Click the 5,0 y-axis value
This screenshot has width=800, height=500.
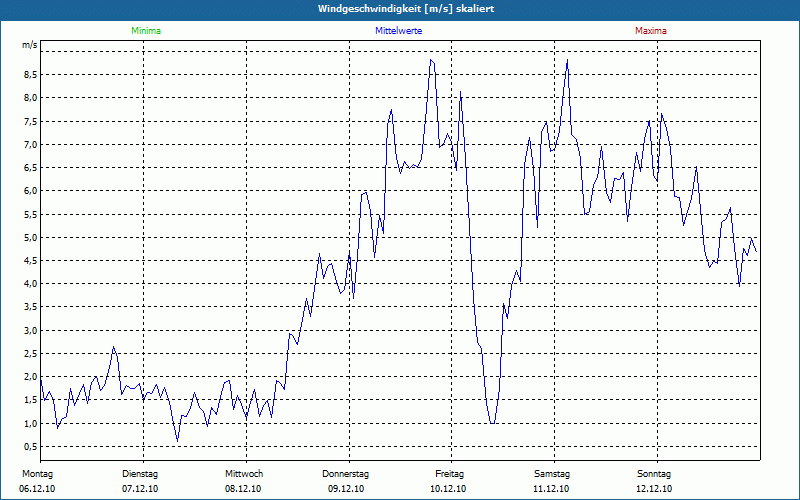point(30,237)
